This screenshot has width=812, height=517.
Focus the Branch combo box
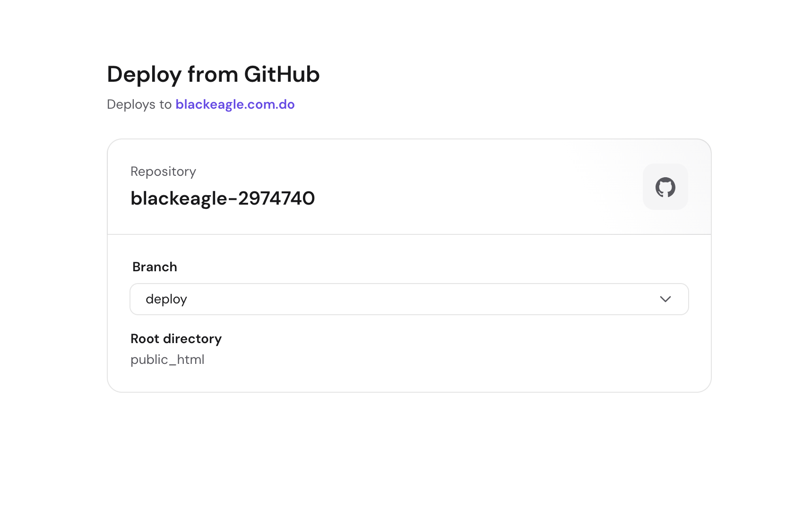[409, 299]
